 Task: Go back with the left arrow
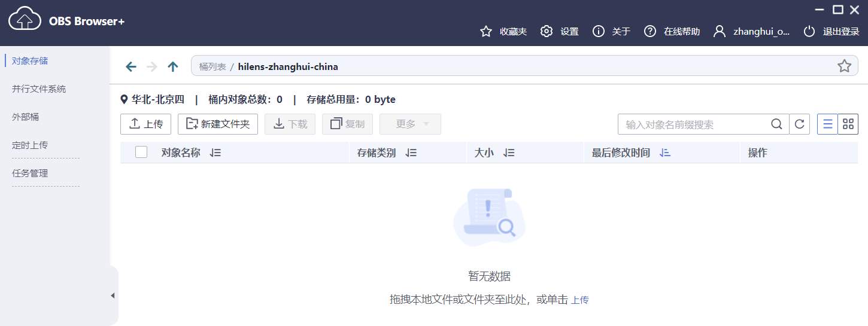click(131, 66)
